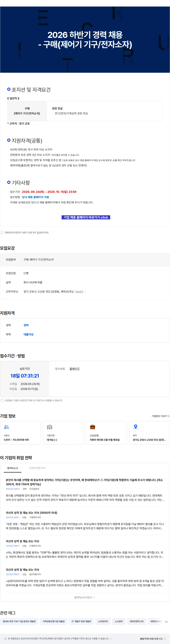Viewport: 170px width, 644px height.
Task: Click the briefcase icon in 산업(업종) card
Action: point(93,427)
